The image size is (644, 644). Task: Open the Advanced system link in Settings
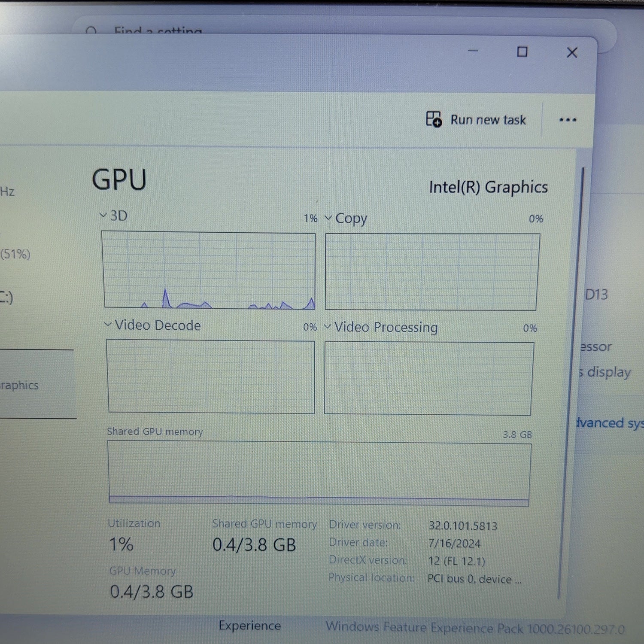610,423
